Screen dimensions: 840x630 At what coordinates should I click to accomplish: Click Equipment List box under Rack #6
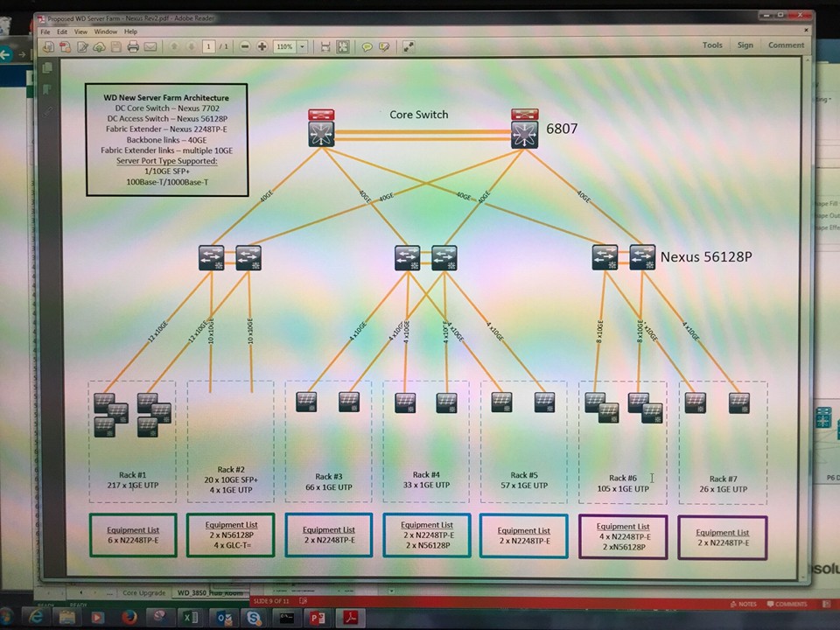pos(623,536)
